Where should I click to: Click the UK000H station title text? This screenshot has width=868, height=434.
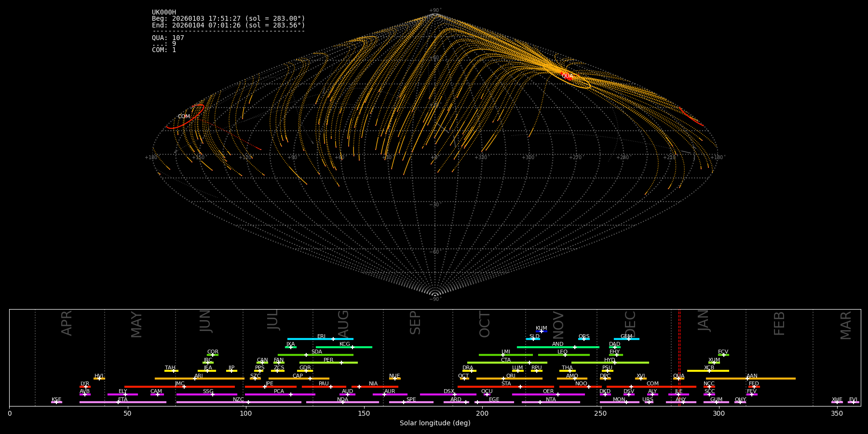164,13
